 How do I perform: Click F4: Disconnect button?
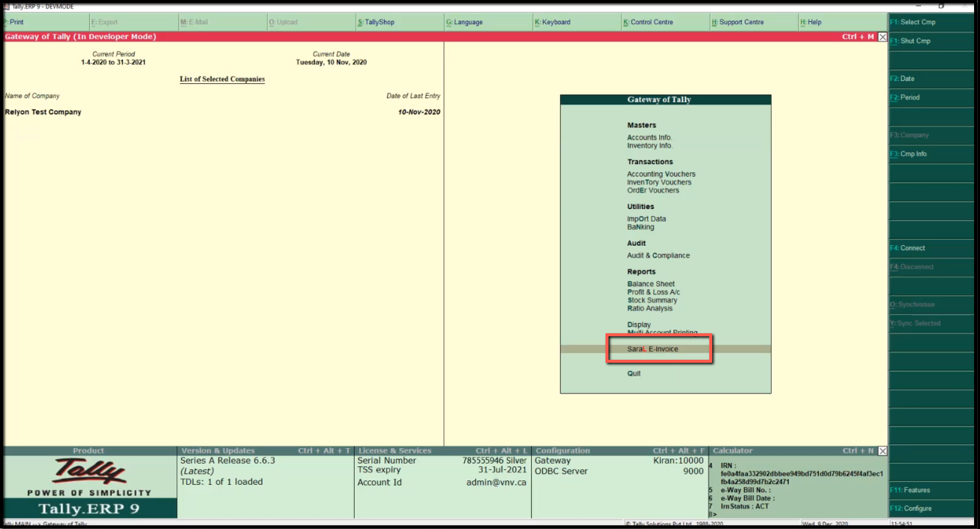933,267
